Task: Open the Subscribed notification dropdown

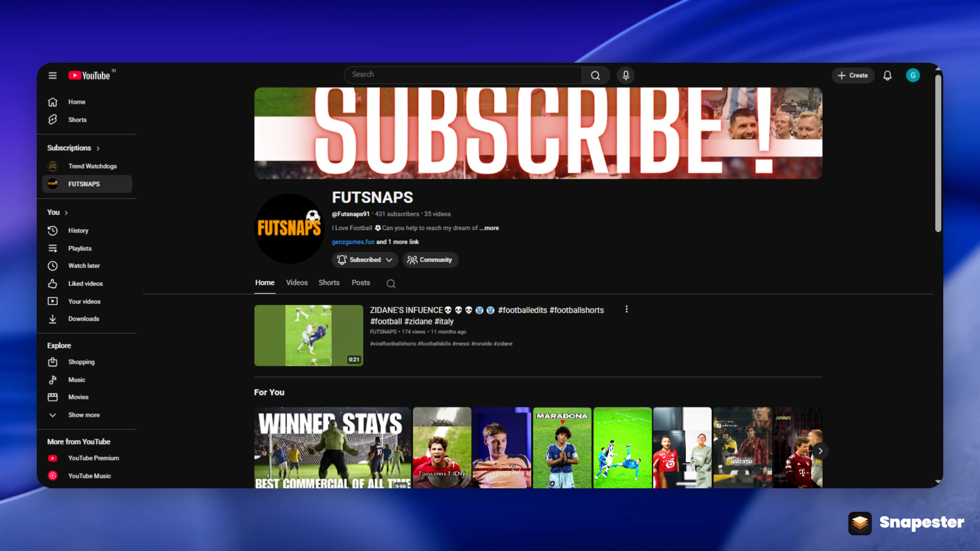Action: click(365, 260)
